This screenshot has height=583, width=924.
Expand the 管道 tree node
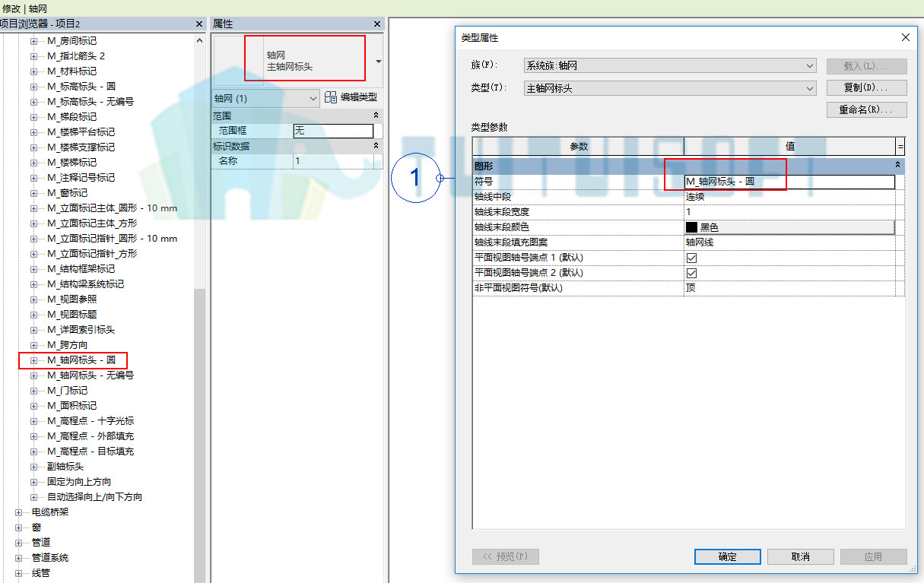click(18, 542)
